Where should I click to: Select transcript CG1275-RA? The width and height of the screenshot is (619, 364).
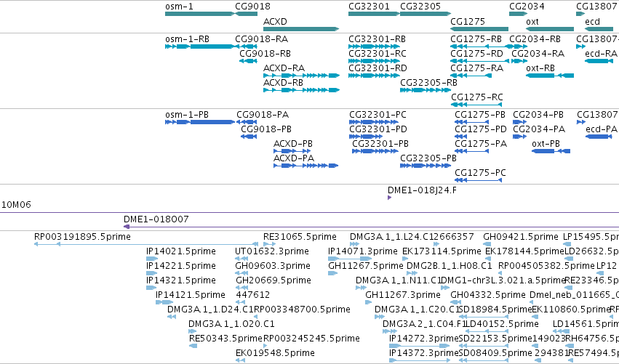(x=471, y=76)
